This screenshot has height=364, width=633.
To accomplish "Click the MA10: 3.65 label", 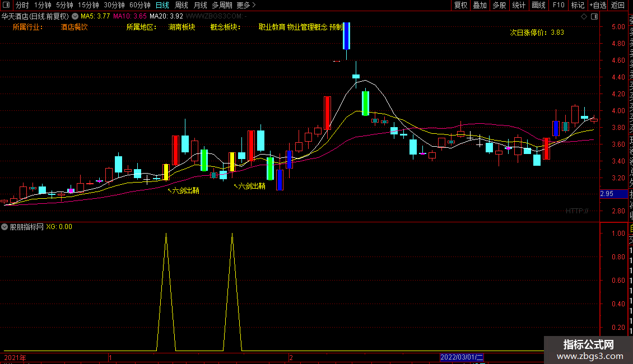I will point(129,16).
